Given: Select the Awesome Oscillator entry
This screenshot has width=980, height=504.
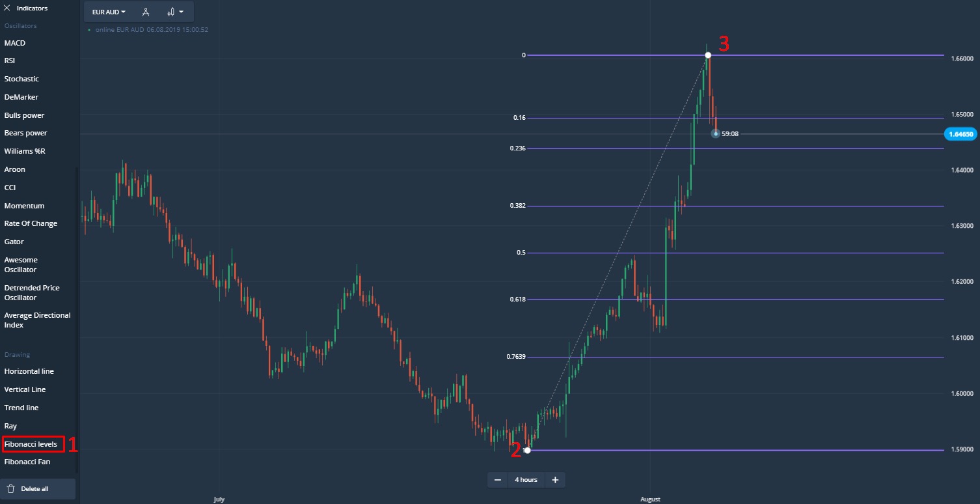Looking at the screenshot, I should pyautogui.click(x=21, y=264).
